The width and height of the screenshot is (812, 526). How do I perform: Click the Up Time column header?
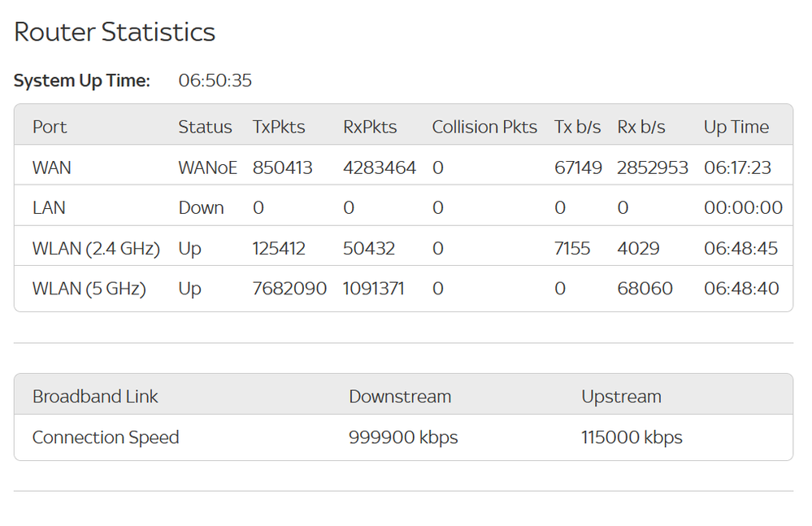pyautogui.click(x=736, y=127)
